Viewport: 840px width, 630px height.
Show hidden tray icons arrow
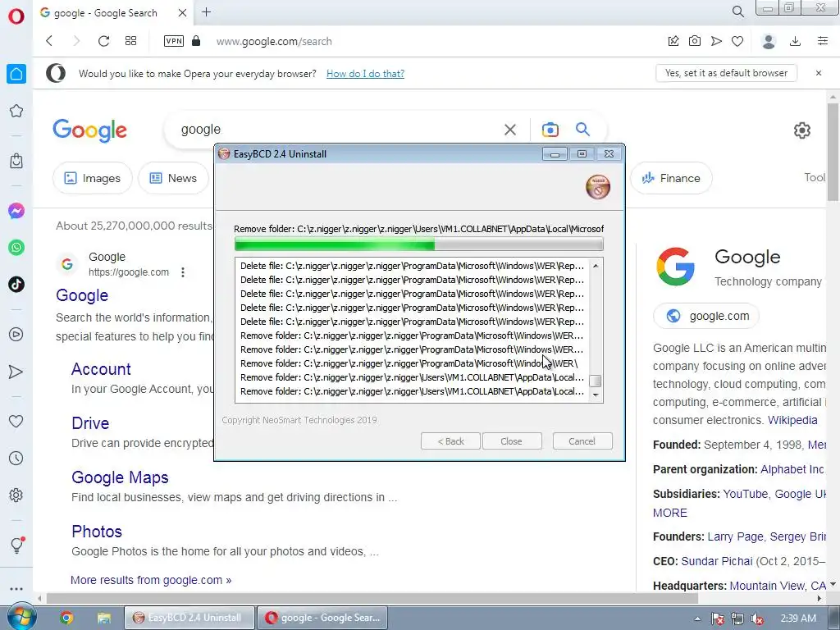[x=697, y=619]
